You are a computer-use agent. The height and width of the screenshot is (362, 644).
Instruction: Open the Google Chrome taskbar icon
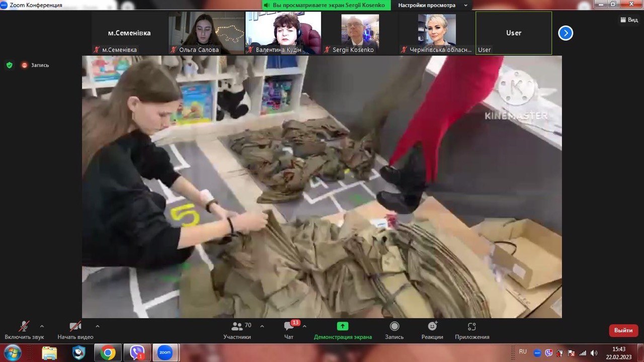click(x=108, y=352)
